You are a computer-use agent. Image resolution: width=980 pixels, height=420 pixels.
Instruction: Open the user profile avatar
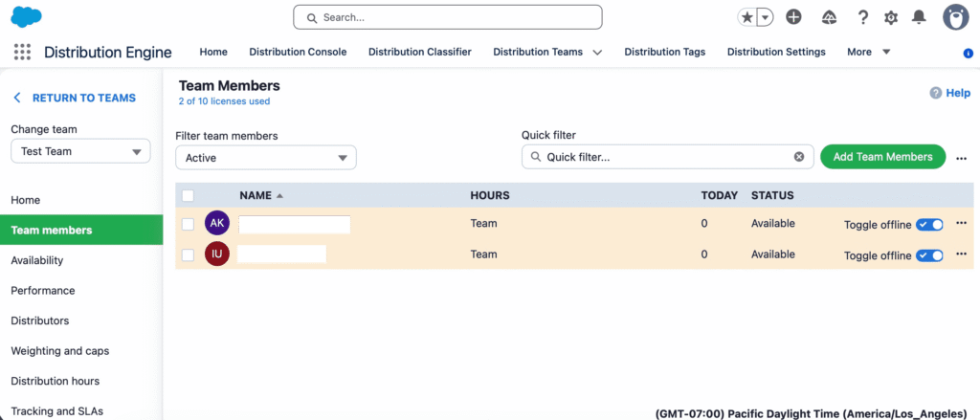(956, 17)
